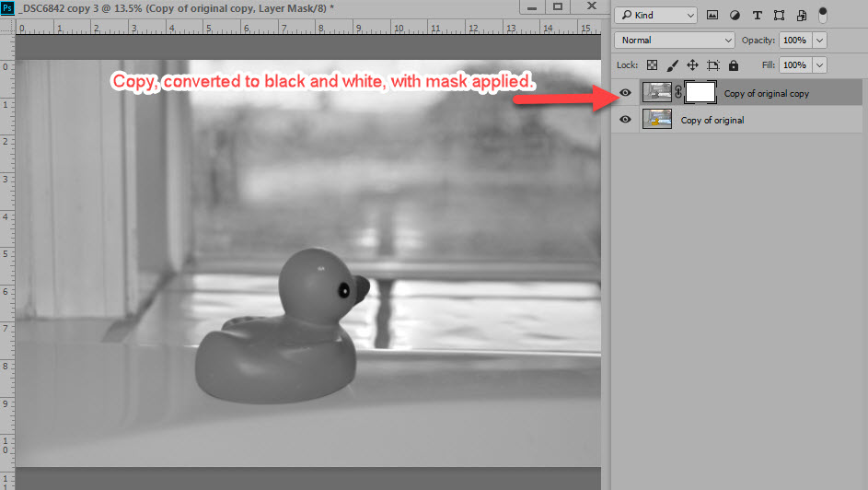The width and height of the screenshot is (868, 490).
Task: Click the Fill 100% field
Action: pyautogui.click(x=795, y=64)
